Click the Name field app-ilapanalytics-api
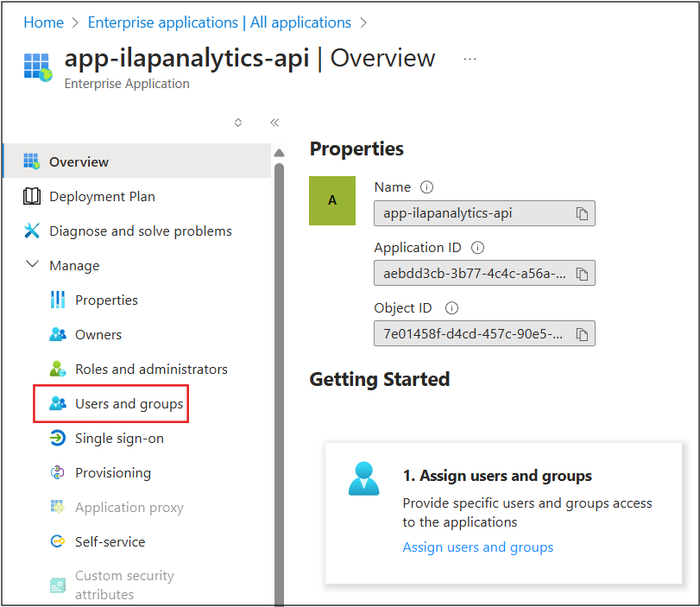Viewport: 700px width, 607px height. tap(484, 213)
